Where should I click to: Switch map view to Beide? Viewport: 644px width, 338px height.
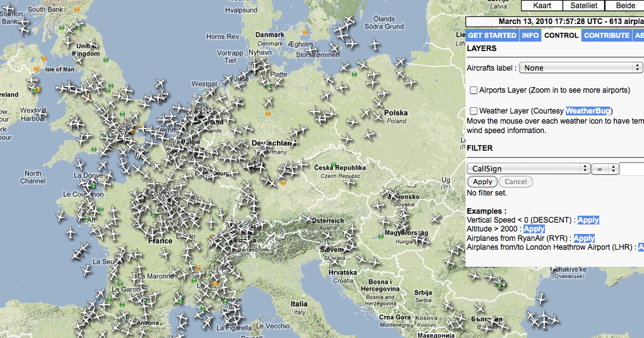click(x=624, y=6)
